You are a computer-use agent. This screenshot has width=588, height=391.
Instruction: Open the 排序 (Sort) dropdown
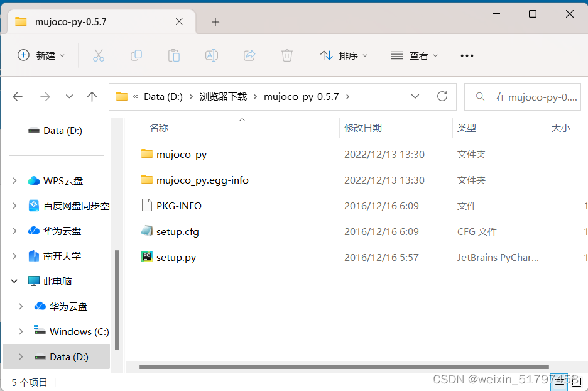[x=344, y=55]
